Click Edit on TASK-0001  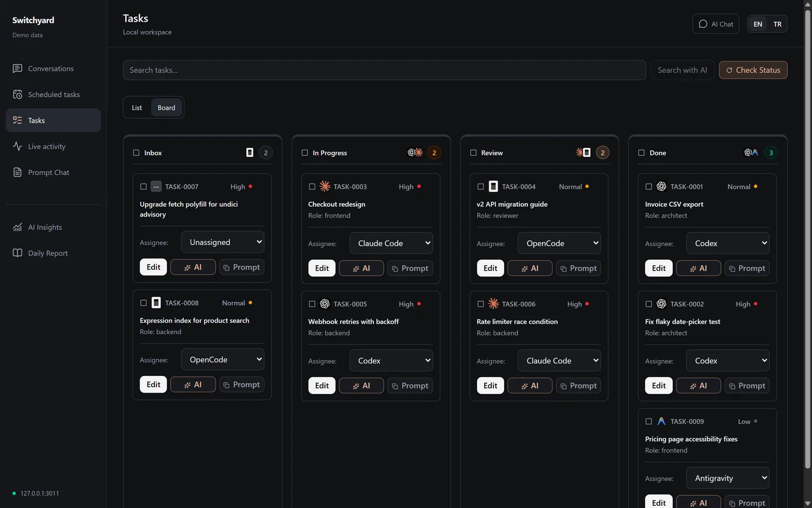[x=659, y=268]
